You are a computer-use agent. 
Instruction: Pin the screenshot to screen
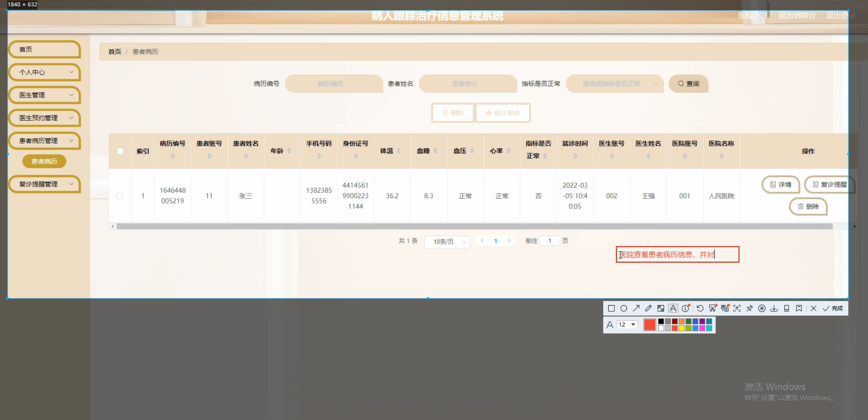click(x=749, y=308)
